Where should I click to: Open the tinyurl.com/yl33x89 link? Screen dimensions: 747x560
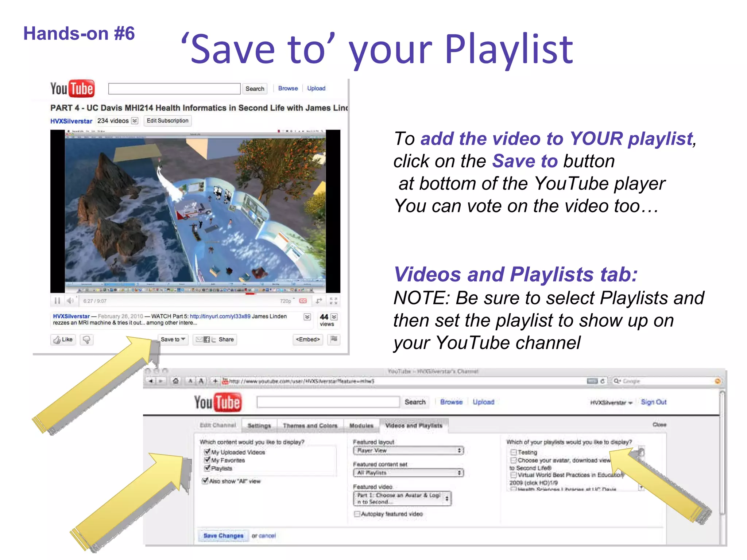point(220,316)
